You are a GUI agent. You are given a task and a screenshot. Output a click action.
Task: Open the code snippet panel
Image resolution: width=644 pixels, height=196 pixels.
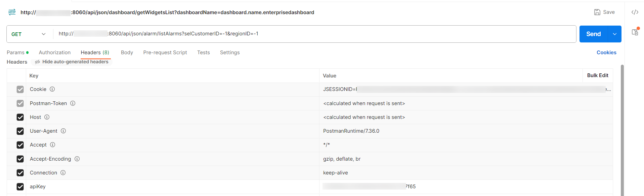(635, 12)
